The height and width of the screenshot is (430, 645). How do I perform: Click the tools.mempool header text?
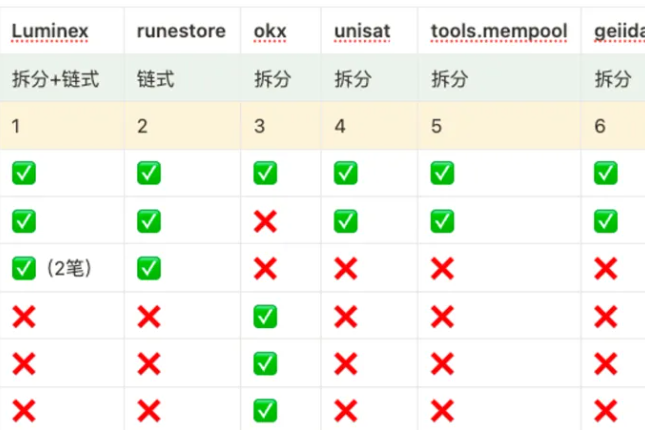click(x=489, y=32)
